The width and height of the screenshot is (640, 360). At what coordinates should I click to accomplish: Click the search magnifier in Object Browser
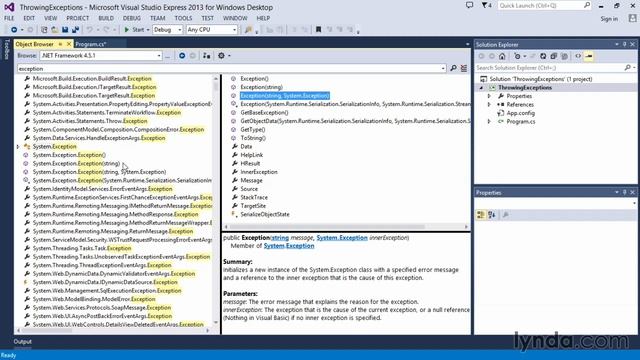point(453,68)
